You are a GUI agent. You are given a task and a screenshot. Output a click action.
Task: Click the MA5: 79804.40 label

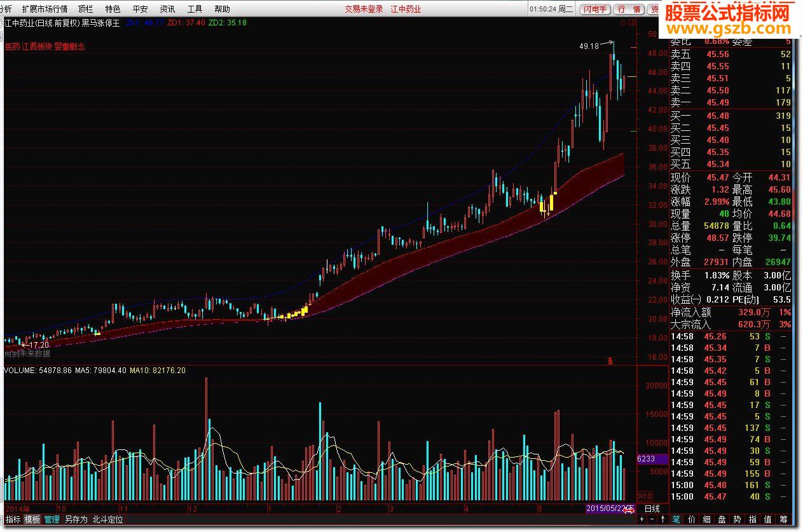(101, 370)
